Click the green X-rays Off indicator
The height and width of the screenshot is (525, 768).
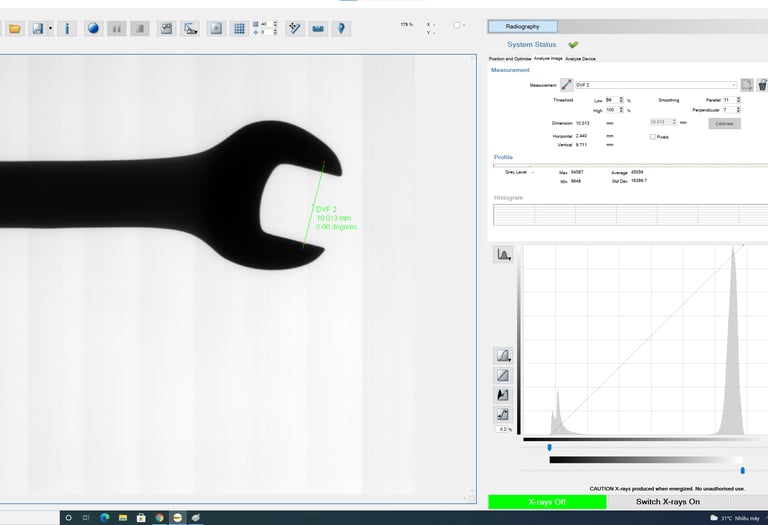547,502
